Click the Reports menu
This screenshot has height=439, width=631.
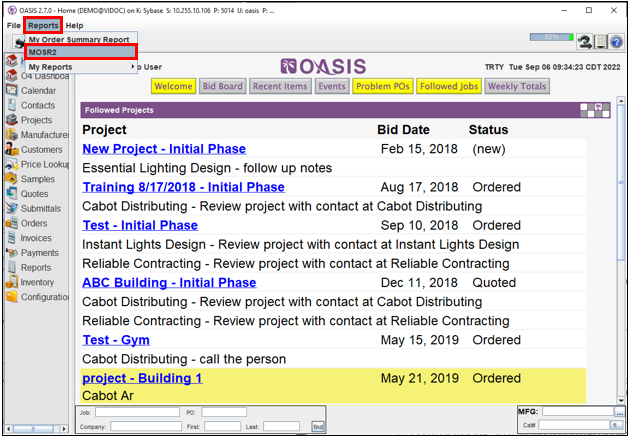43,25
